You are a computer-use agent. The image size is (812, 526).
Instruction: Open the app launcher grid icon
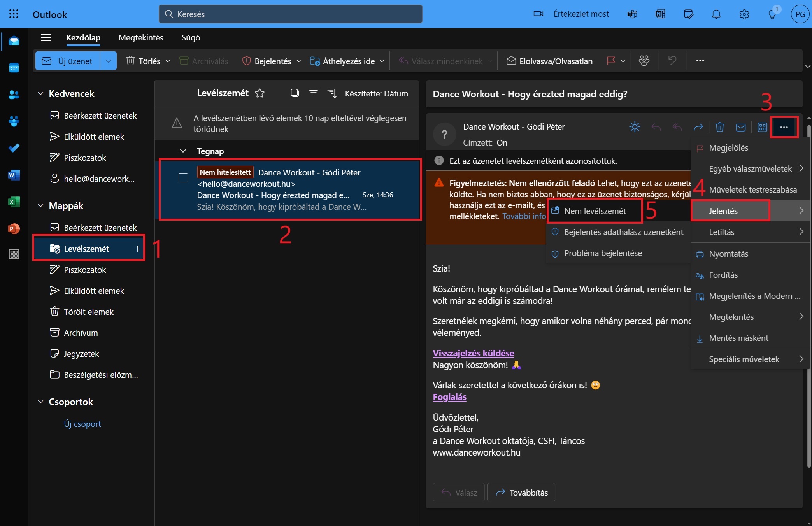[x=14, y=14]
